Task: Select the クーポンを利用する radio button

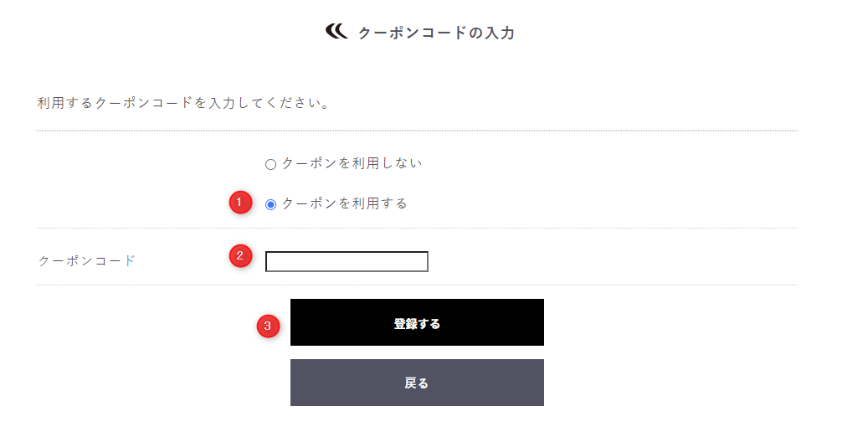Action: point(270,204)
